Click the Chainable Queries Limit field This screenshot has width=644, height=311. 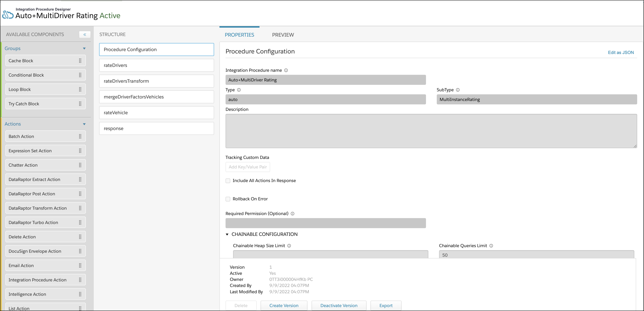pos(536,254)
